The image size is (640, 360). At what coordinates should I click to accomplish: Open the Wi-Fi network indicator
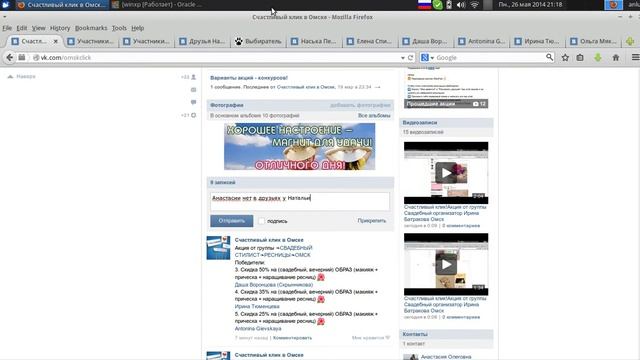tap(474, 5)
